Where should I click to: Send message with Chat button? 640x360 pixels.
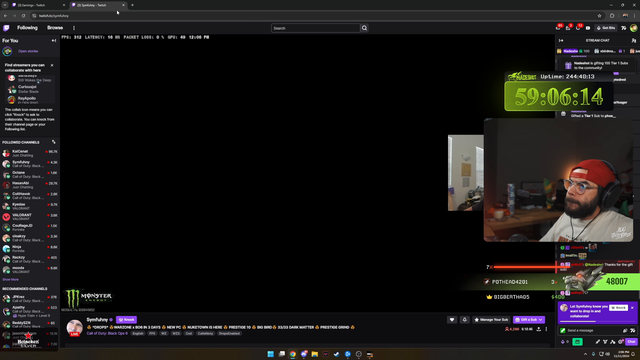coord(631,342)
